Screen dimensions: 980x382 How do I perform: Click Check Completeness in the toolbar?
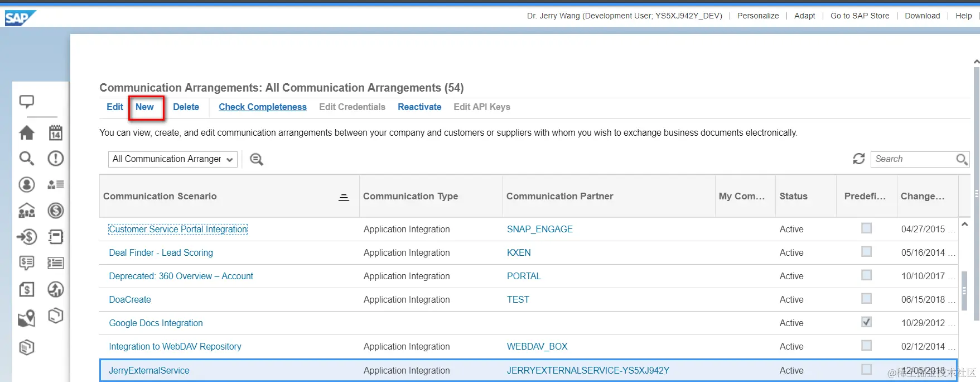pos(262,107)
